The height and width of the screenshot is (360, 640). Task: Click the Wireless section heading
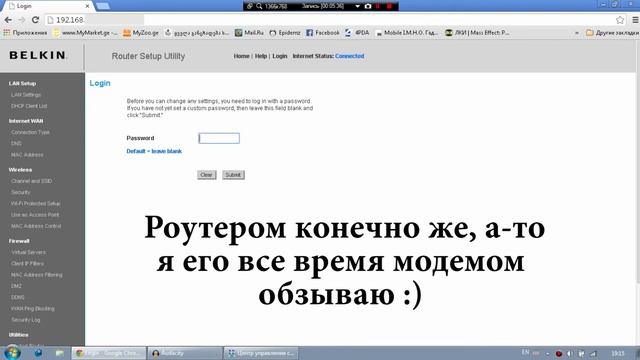[20, 170]
